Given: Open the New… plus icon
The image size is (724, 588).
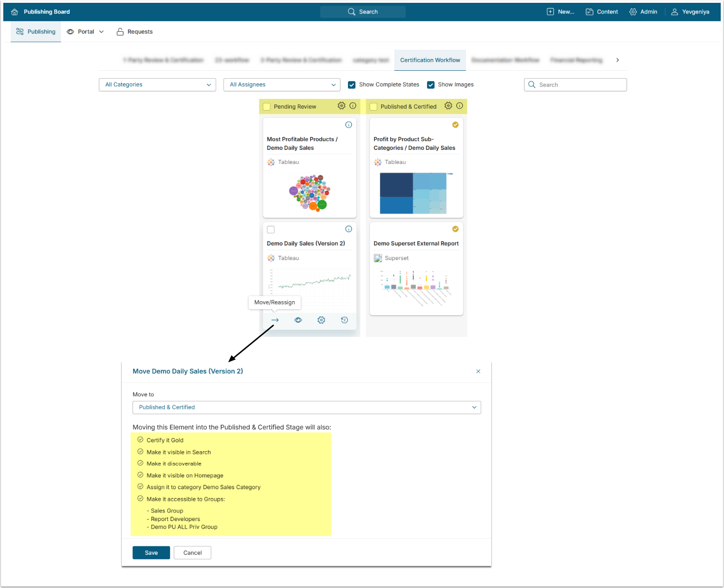Looking at the screenshot, I should [550, 12].
